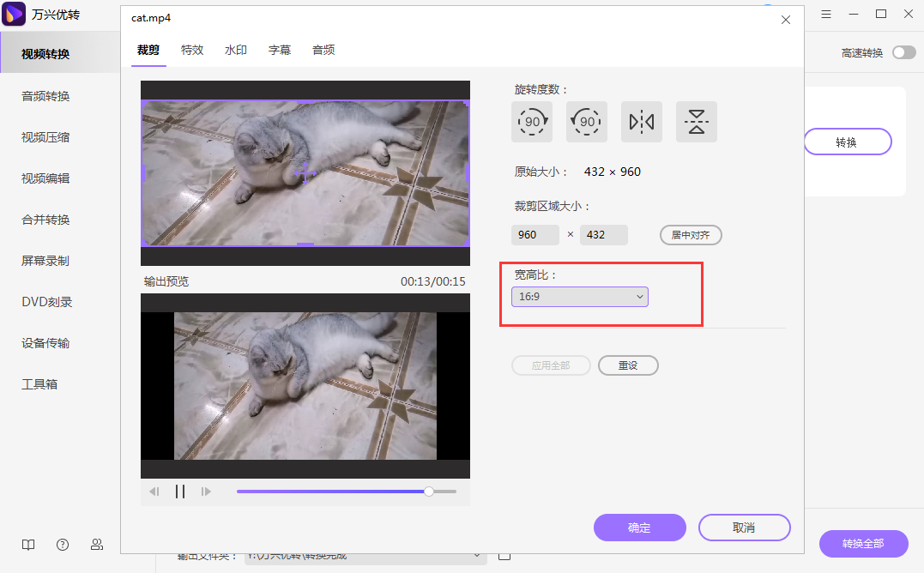Switch to the 水印 watermark tab
Screen dimensions: 924x573
pos(235,50)
